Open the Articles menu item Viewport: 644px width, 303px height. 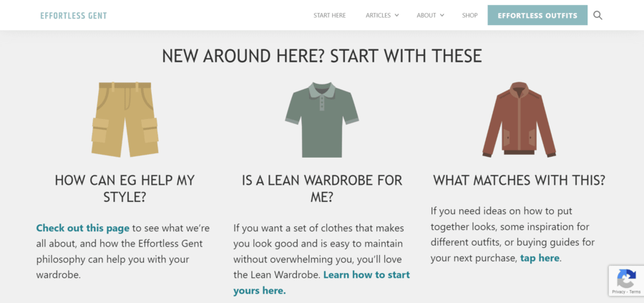coord(379,15)
